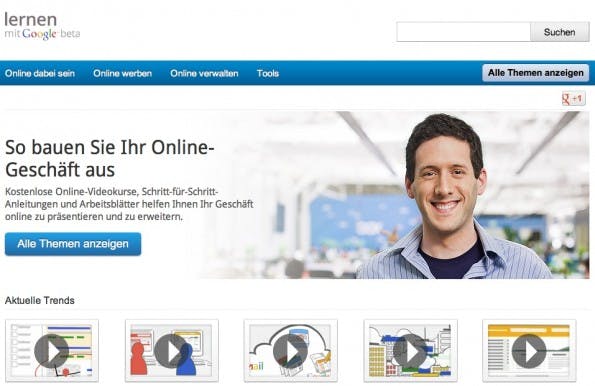Click the blue 'Alle Themen anzeigen' hero button
Viewport: 595px width, 386px height.
pos(73,244)
